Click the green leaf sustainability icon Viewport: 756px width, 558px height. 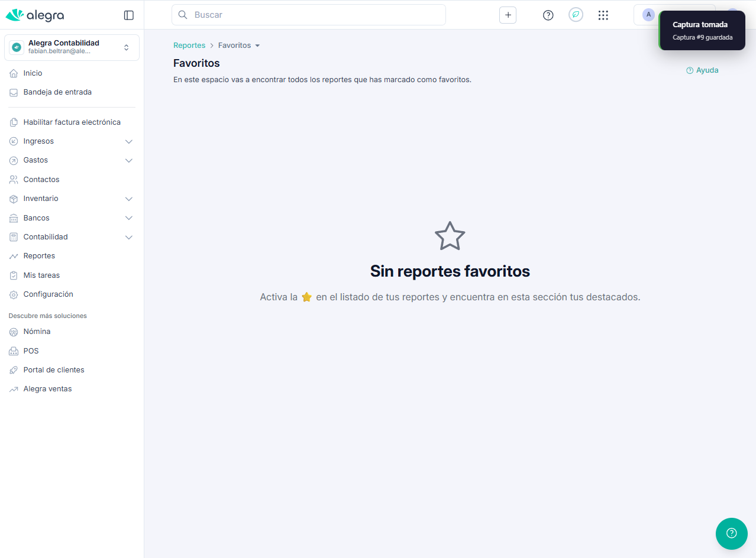[576, 14]
